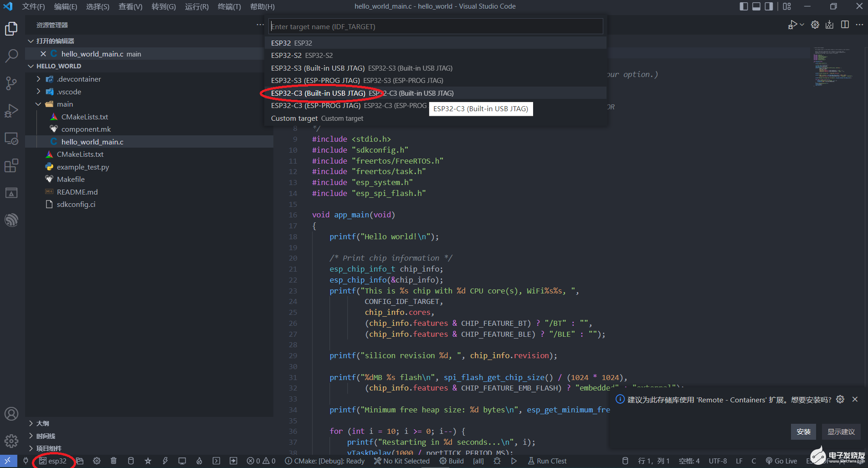Split the editor to the right
This screenshot has width=868, height=468.
(x=845, y=25)
